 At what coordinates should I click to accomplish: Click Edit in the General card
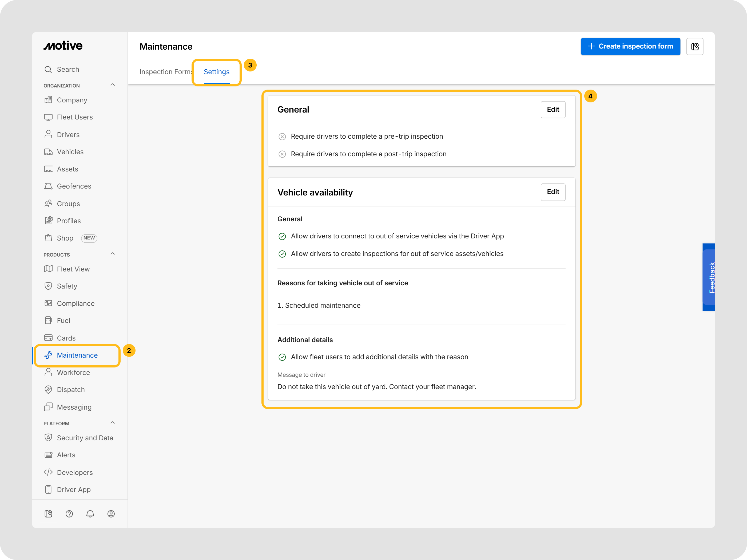pos(553,110)
